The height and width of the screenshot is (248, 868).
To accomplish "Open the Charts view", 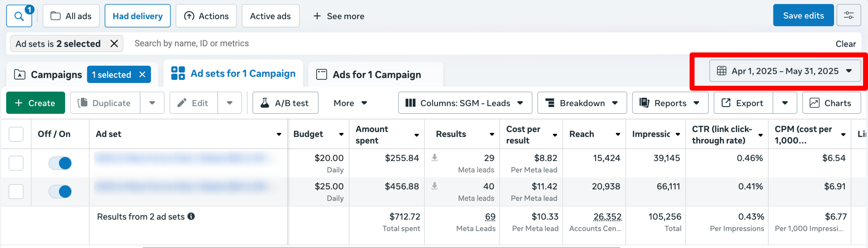I will [831, 103].
